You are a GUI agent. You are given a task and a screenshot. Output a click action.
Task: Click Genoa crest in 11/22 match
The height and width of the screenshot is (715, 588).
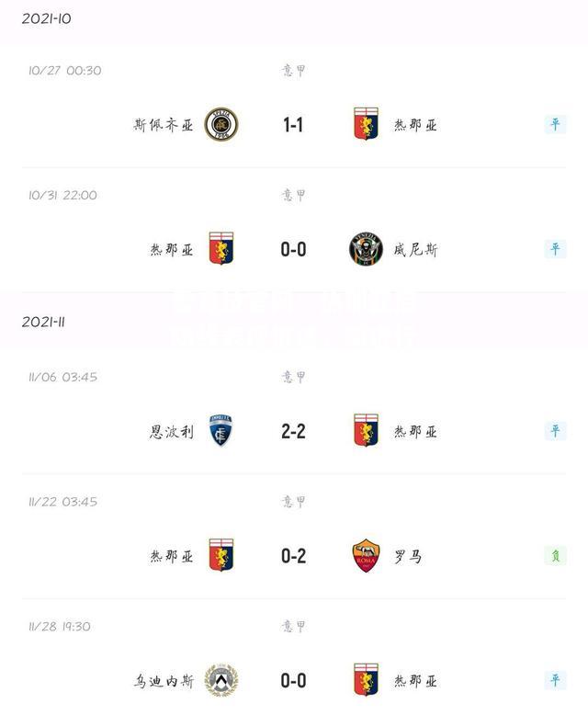(x=221, y=555)
